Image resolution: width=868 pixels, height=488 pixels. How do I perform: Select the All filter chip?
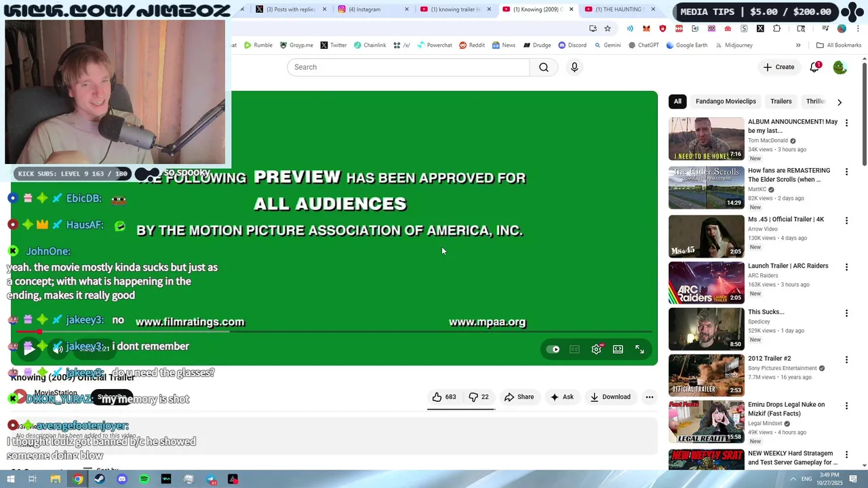(677, 102)
